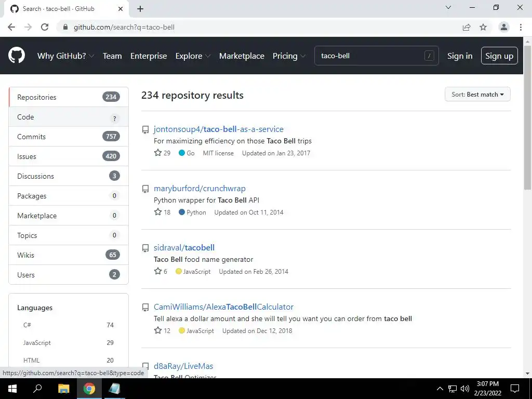Screen dimensions: 532x399
Task: Select the Wikis filter
Action: [69, 255]
